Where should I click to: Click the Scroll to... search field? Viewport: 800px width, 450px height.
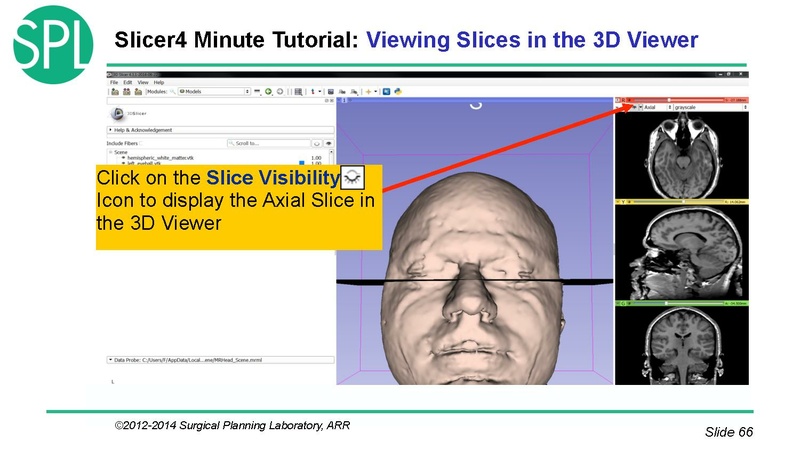click(x=269, y=143)
